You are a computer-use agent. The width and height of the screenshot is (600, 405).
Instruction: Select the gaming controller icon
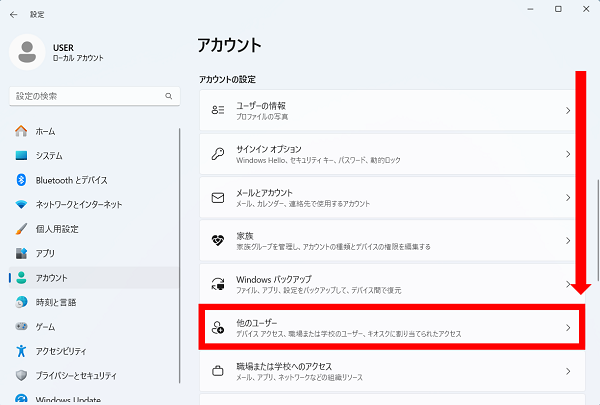[21, 327]
